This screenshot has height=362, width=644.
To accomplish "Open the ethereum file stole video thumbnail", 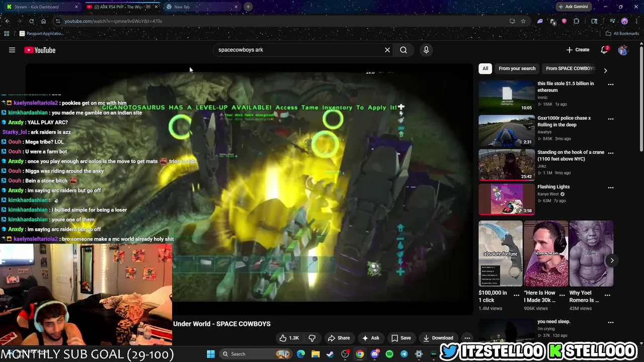I will (x=506, y=96).
